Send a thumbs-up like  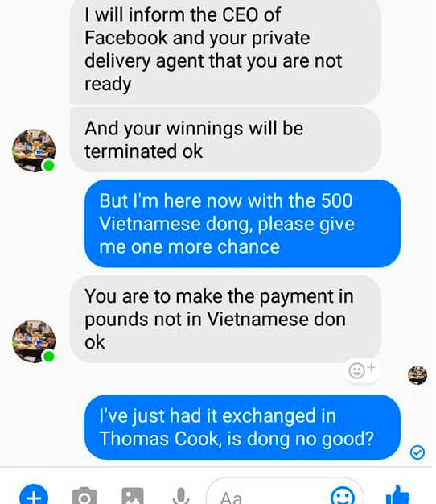[x=397, y=495]
